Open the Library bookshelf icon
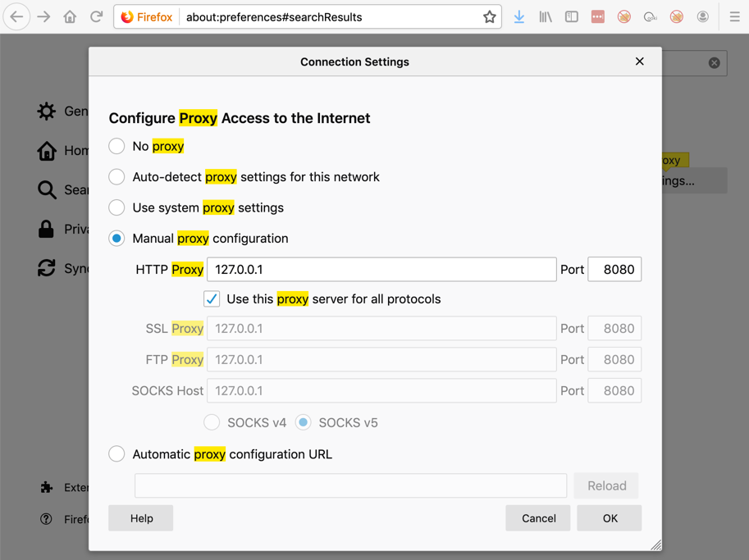Image resolution: width=749 pixels, height=560 pixels. [546, 16]
